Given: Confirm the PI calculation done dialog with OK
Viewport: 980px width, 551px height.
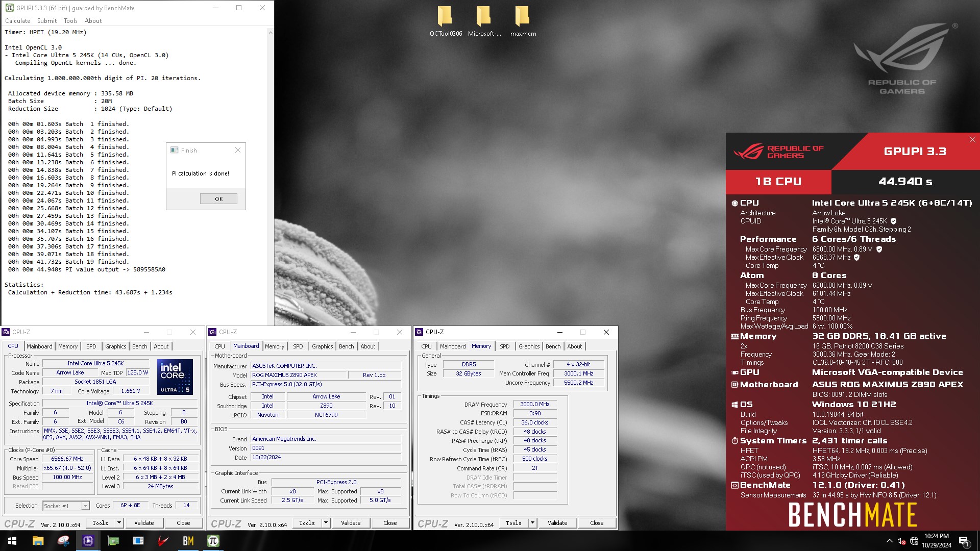Looking at the screenshot, I should [x=218, y=199].
